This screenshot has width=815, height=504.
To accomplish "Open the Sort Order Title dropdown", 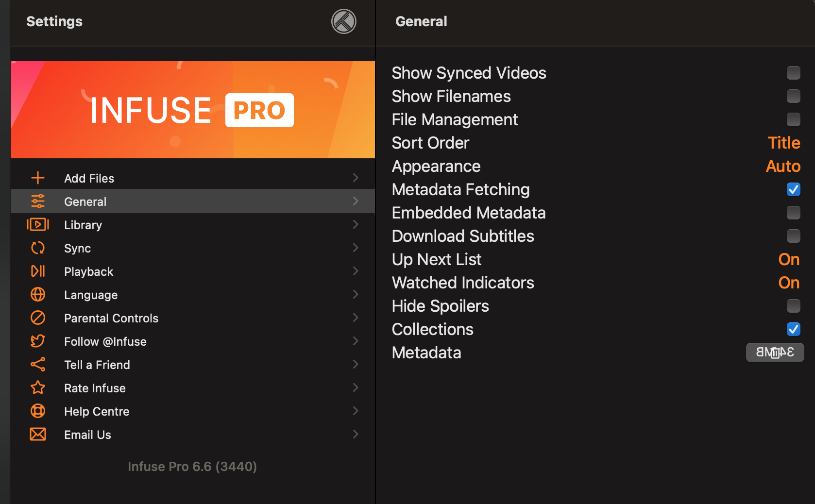I will pos(783,143).
